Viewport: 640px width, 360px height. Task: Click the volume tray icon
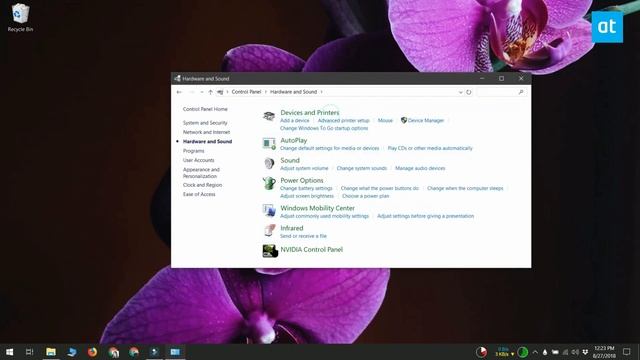[575, 352]
